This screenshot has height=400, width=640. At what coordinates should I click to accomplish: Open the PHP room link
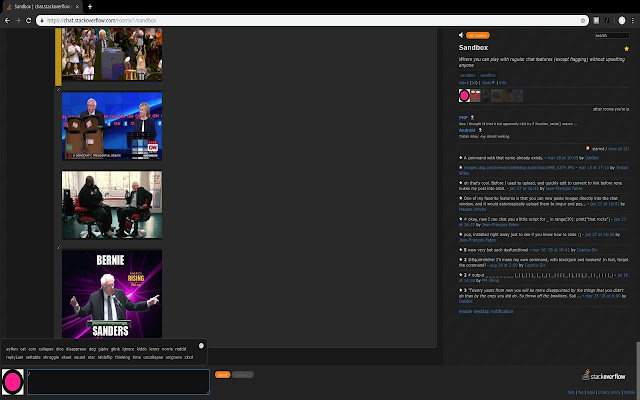[x=463, y=118]
